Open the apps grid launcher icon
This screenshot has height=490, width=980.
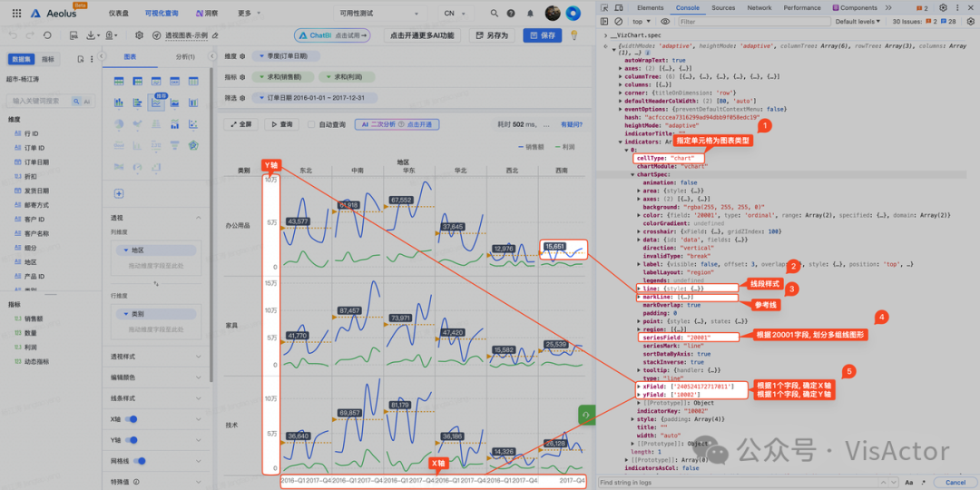(17, 13)
